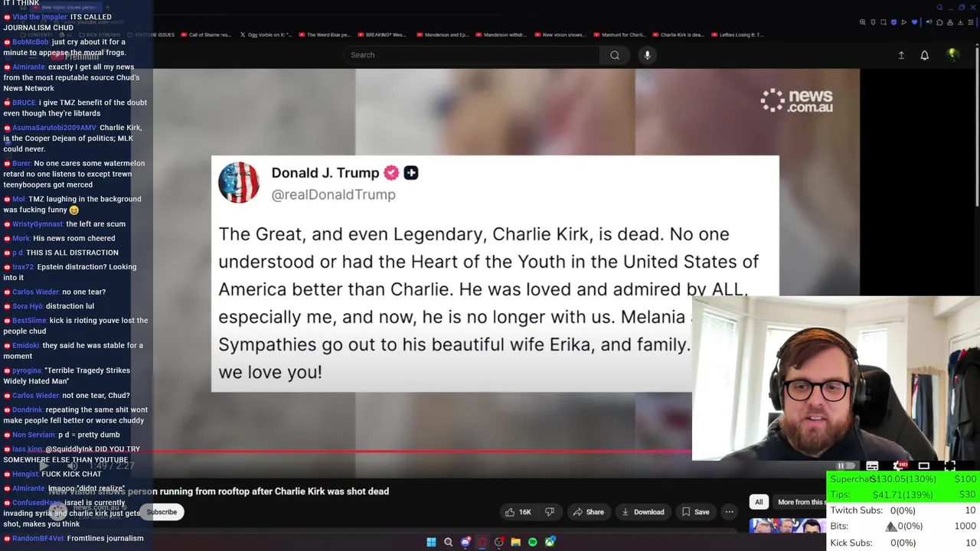Toggle the autoplay switch on the player

click(x=845, y=465)
